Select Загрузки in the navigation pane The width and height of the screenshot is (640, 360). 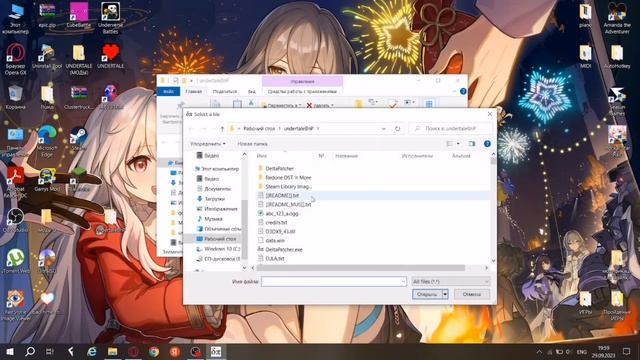211,199
